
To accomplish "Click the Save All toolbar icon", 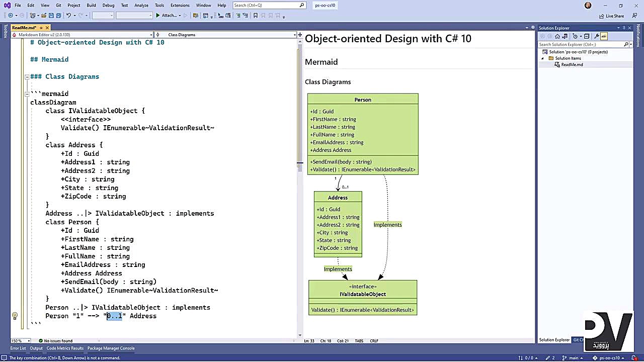I will tap(58, 16).
